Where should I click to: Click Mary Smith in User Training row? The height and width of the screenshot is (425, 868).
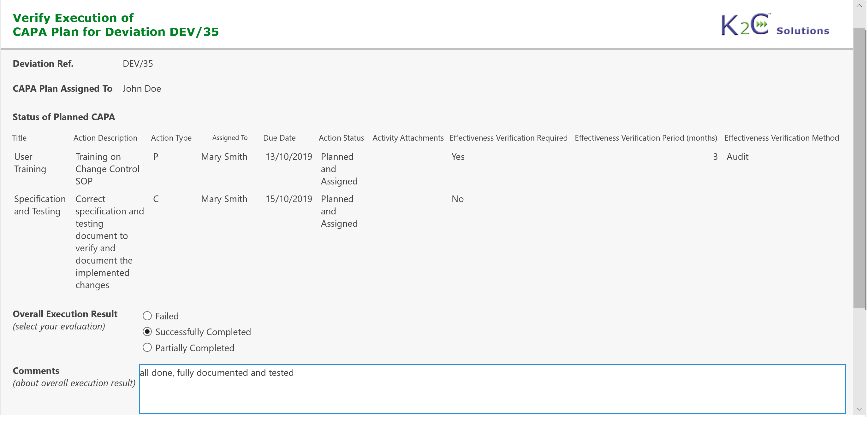click(224, 157)
